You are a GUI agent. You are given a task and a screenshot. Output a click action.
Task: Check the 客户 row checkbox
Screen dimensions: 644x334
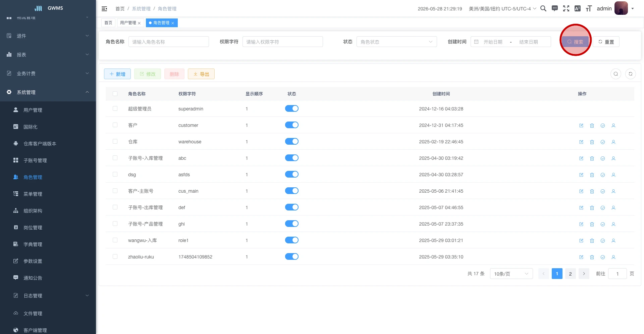point(115,125)
